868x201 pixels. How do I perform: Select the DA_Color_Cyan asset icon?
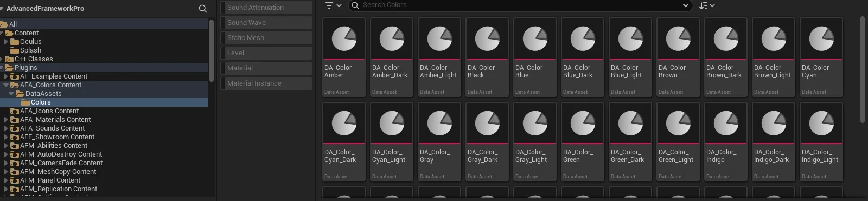tap(821, 39)
